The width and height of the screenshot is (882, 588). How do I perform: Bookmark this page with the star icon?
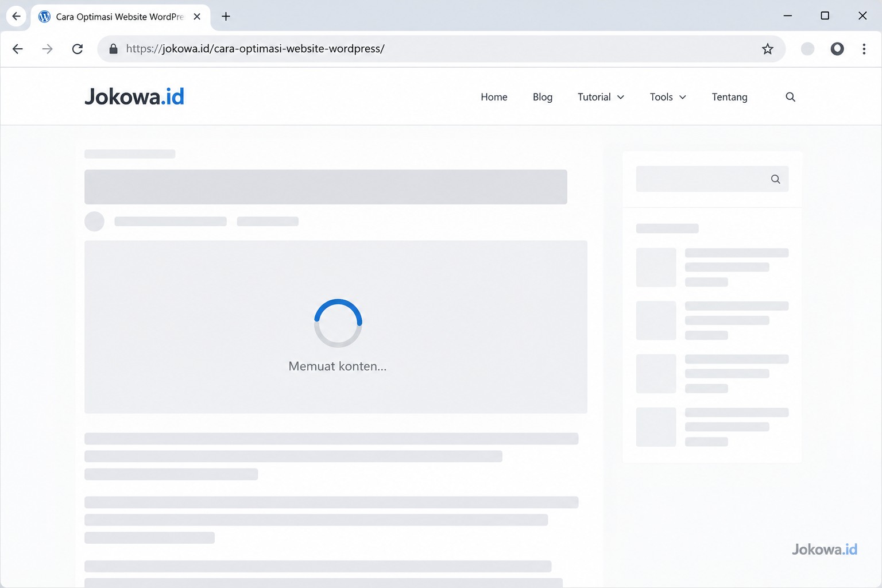pyautogui.click(x=768, y=49)
